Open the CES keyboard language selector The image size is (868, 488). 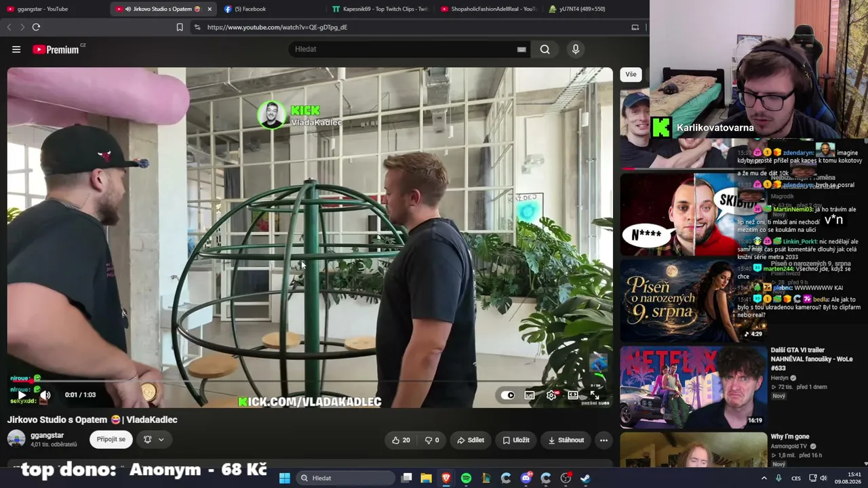[x=796, y=479]
